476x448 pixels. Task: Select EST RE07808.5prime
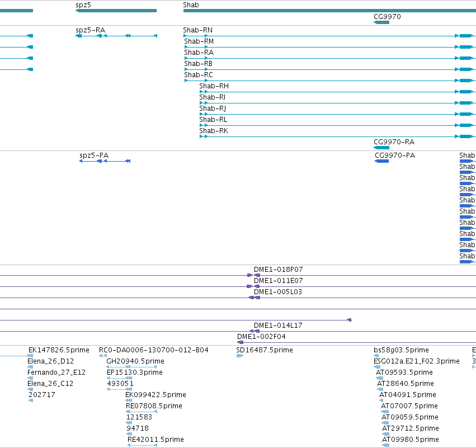pyautogui.click(x=154, y=406)
